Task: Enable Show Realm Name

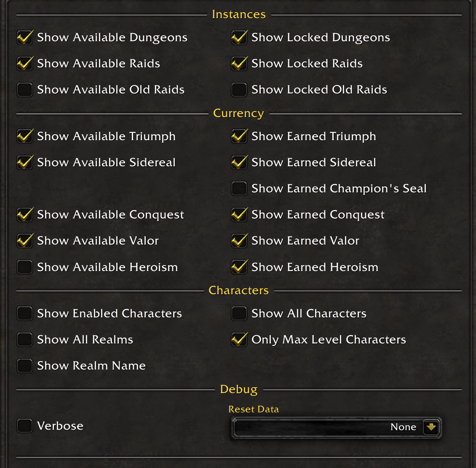Action: [25, 366]
